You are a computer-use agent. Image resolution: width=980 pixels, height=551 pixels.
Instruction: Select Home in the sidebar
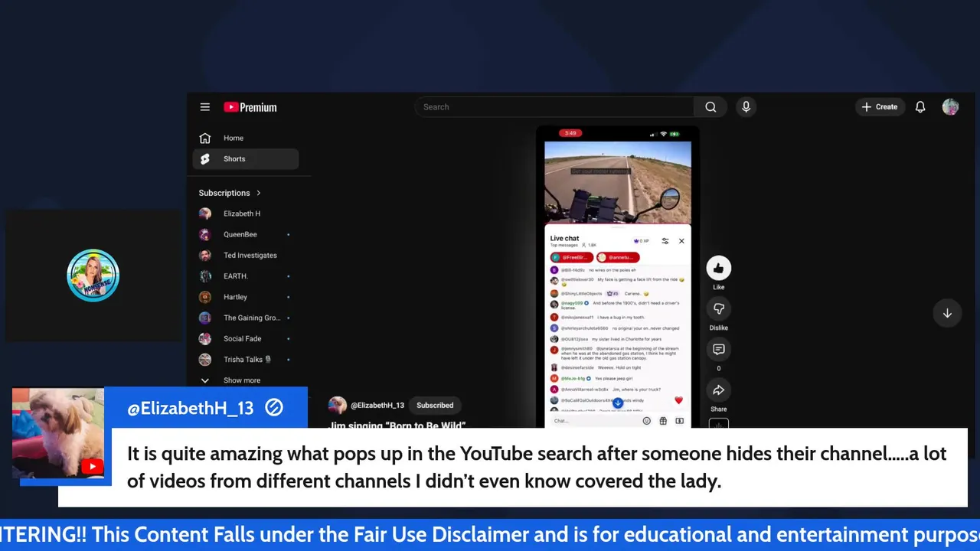[245, 139]
